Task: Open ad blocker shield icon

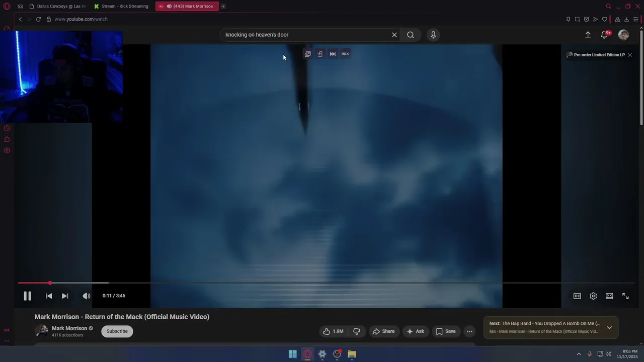Action: [x=586, y=19]
